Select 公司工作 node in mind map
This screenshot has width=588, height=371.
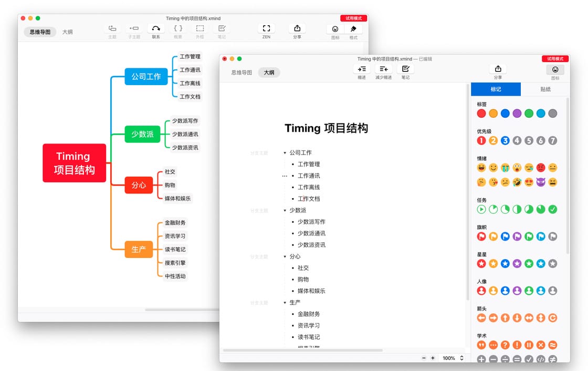point(146,77)
